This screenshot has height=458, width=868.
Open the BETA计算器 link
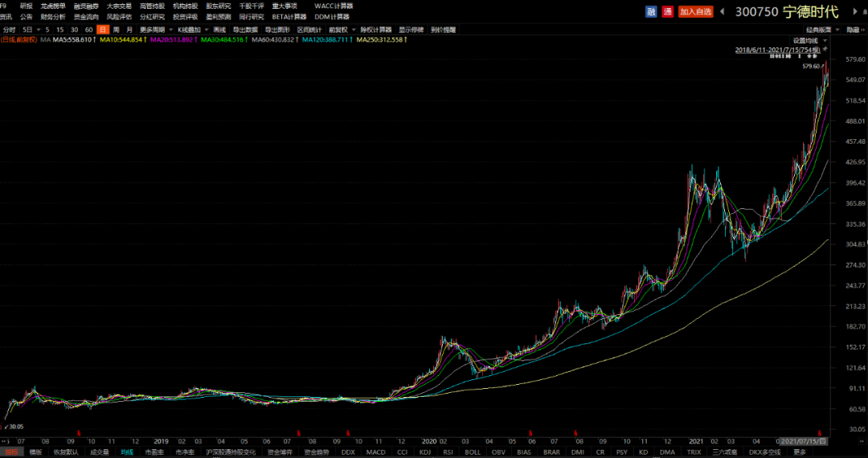289,17
